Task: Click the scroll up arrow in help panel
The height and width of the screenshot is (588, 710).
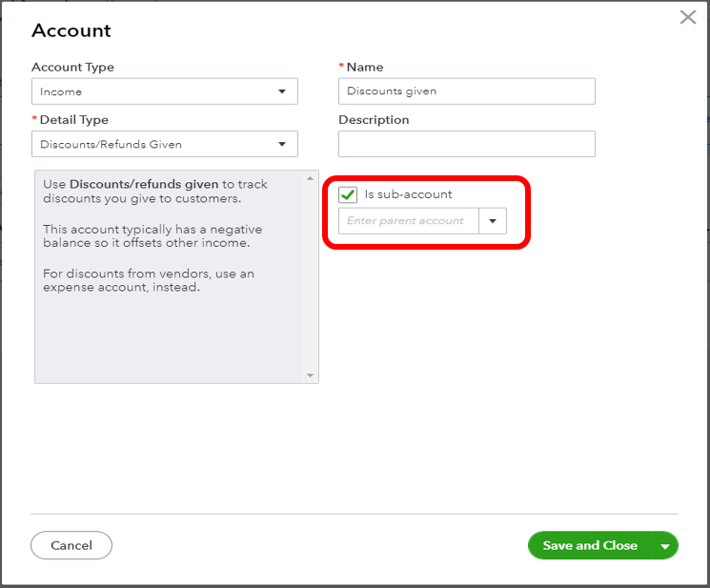Action: click(311, 178)
